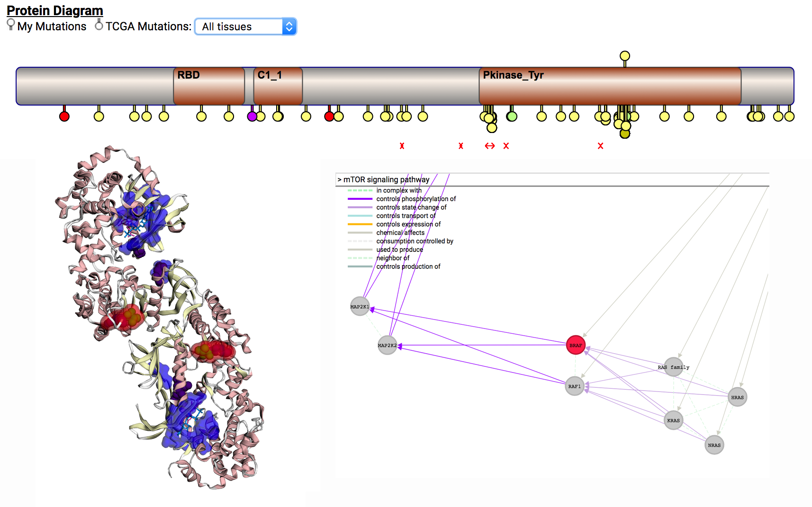Select the MAP2K1 node

(x=360, y=307)
